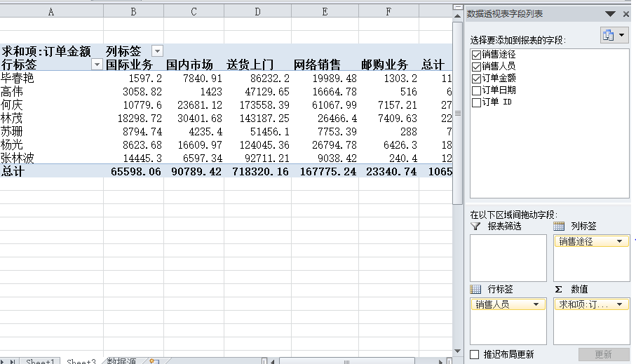Open the 行标签 filter dropdown in the pivot table

97,65
